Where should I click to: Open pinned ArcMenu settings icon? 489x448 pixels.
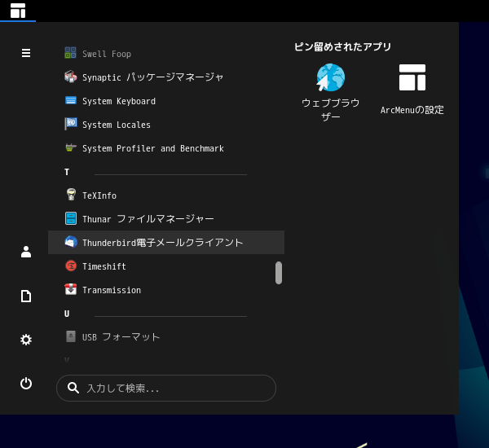pos(412,77)
